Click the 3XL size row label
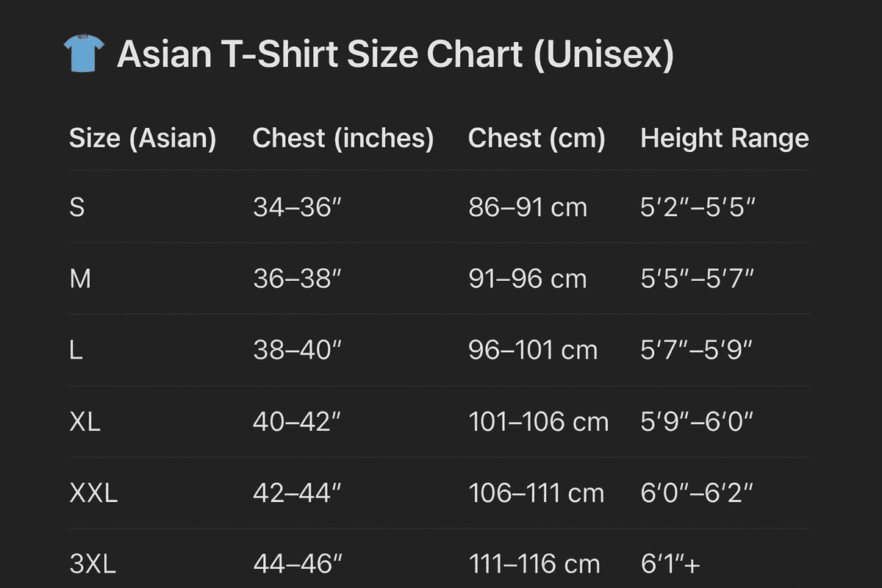The width and height of the screenshot is (882, 588). (93, 564)
